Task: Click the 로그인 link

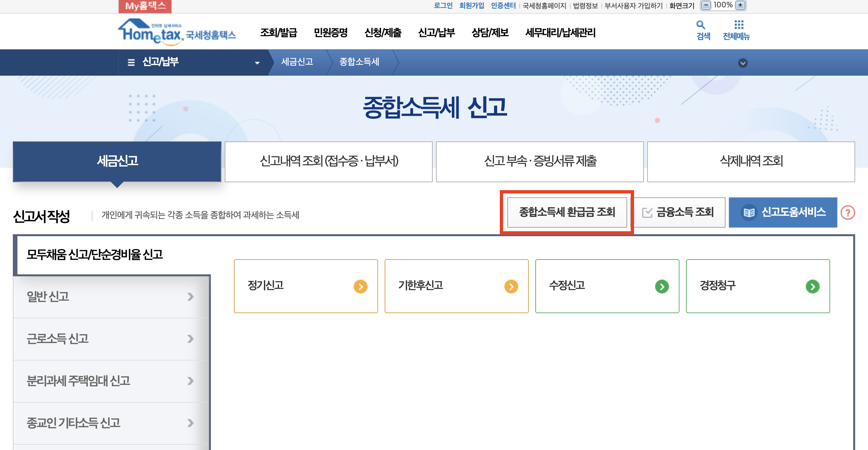Action: point(443,5)
